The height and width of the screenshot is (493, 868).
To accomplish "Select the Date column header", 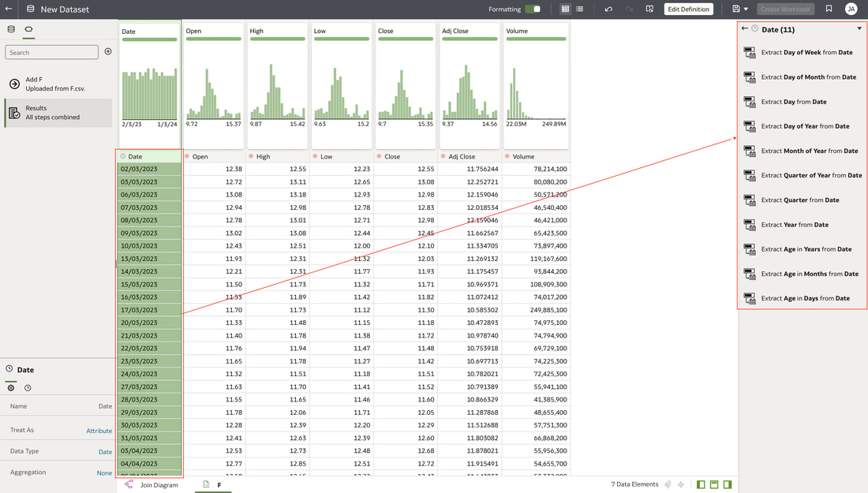I will [149, 157].
